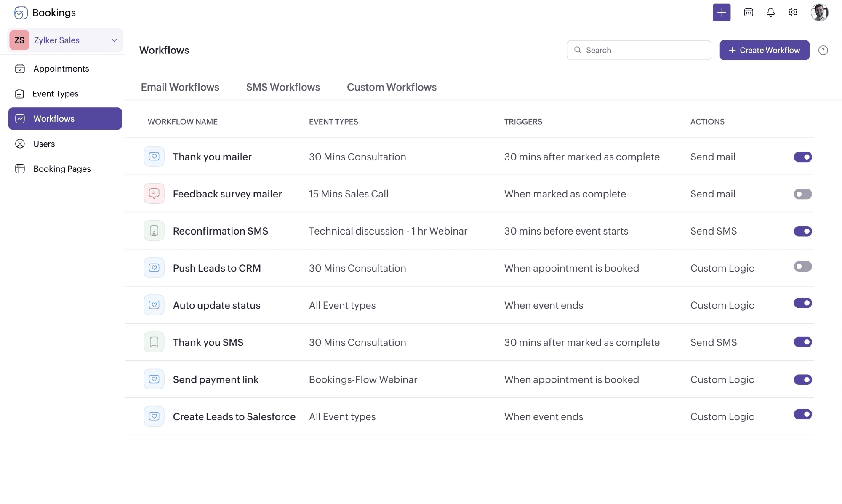Open the Custom Workflows tab
Viewport: 842px width, 504px height.
click(x=391, y=87)
